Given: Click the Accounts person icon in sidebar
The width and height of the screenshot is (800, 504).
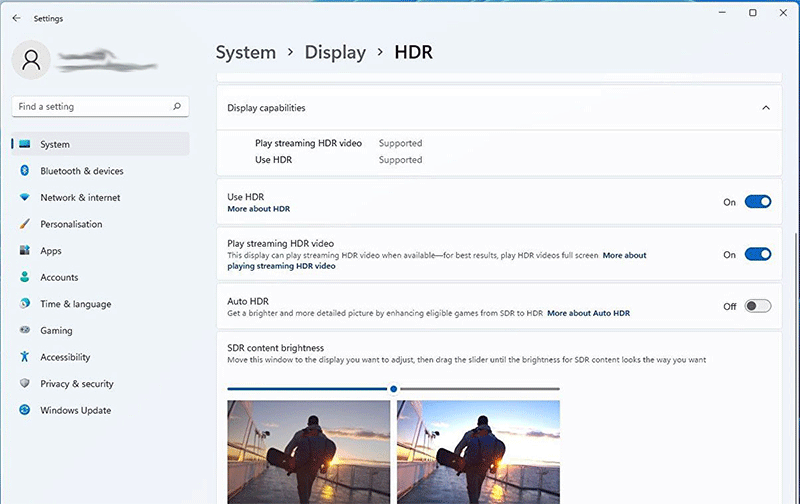Looking at the screenshot, I should click(x=24, y=276).
